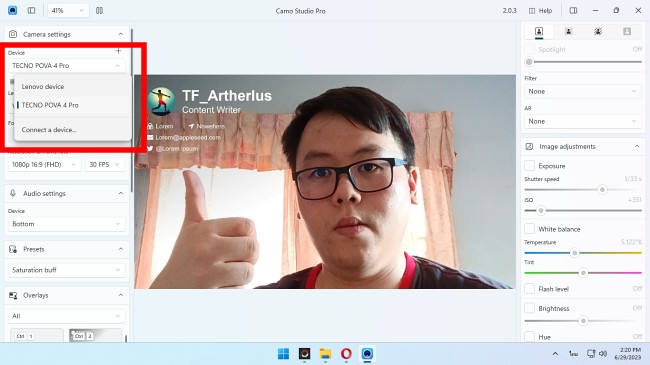The width and height of the screenshot is (650, 365).
Task: Collapse the Audio settings section
Action: [121, 193]
